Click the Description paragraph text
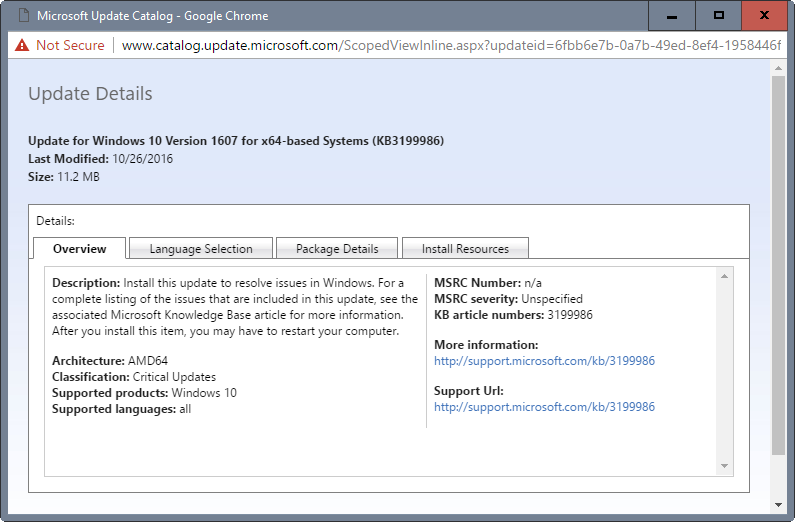The width and height of the screenshot is (795, 522). 235,307
